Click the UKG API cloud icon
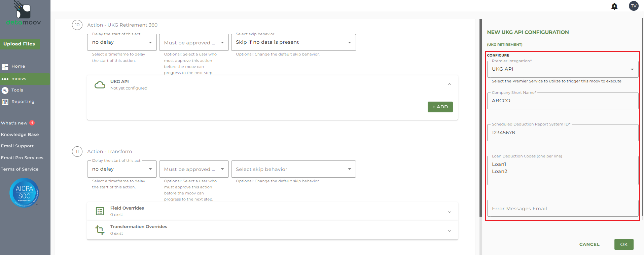644x255 pixels. pos(100,85)
